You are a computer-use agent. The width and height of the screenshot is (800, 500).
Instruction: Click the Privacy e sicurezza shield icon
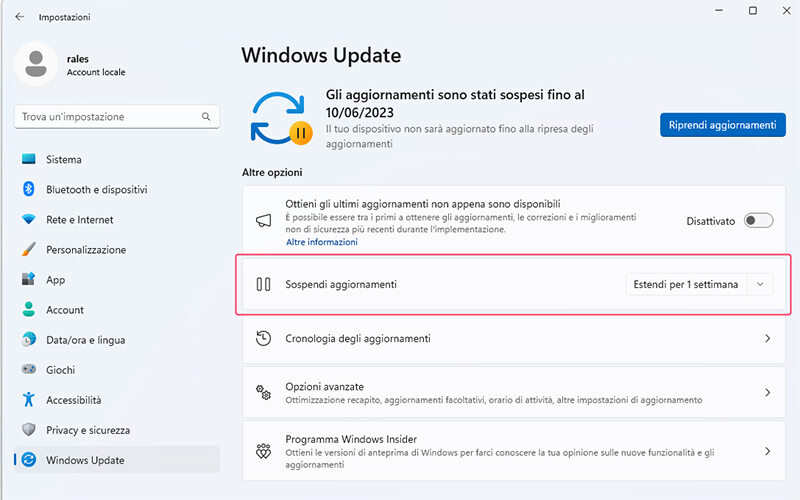pyautogui.click(x=29, y=430)
